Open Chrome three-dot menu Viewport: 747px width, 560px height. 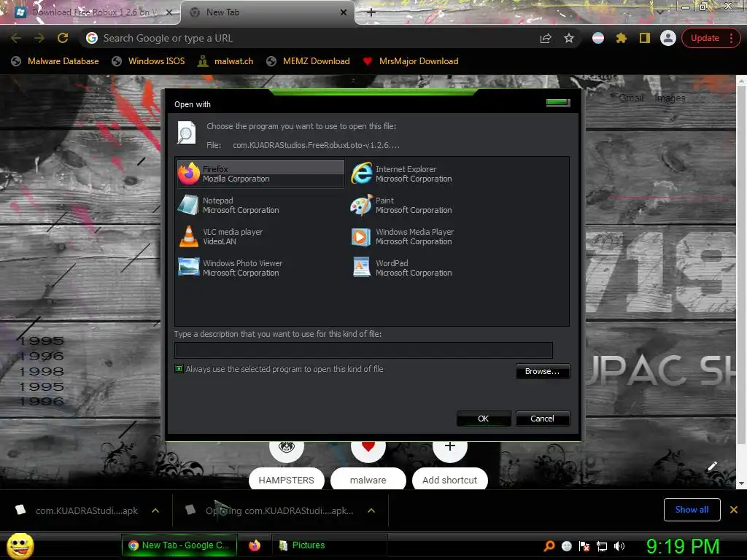[731, 38]
